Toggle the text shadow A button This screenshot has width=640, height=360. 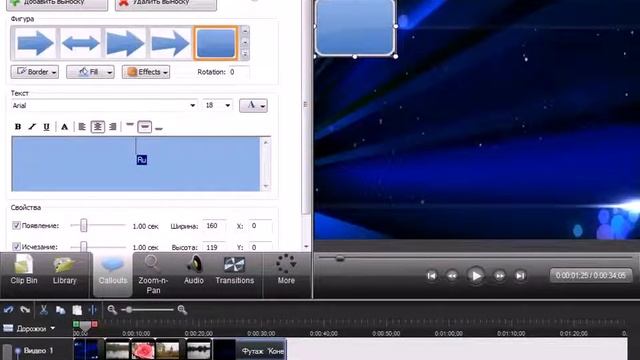64,127
